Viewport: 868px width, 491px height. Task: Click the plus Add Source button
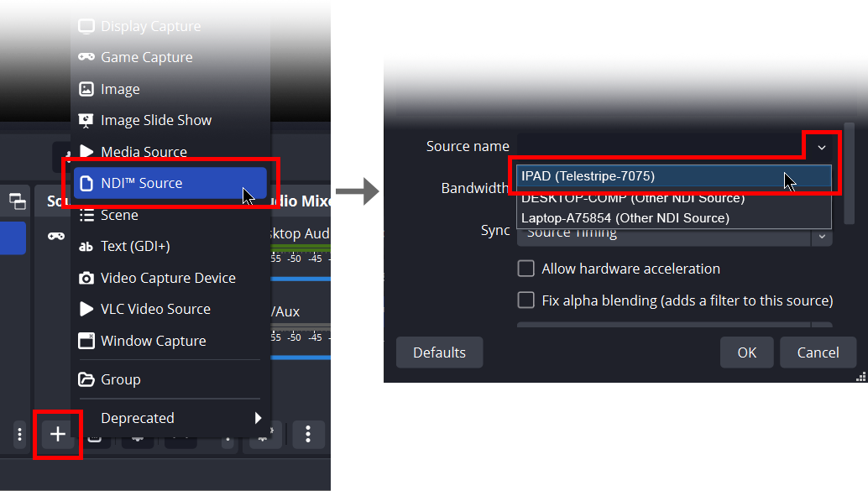point(58,434)
